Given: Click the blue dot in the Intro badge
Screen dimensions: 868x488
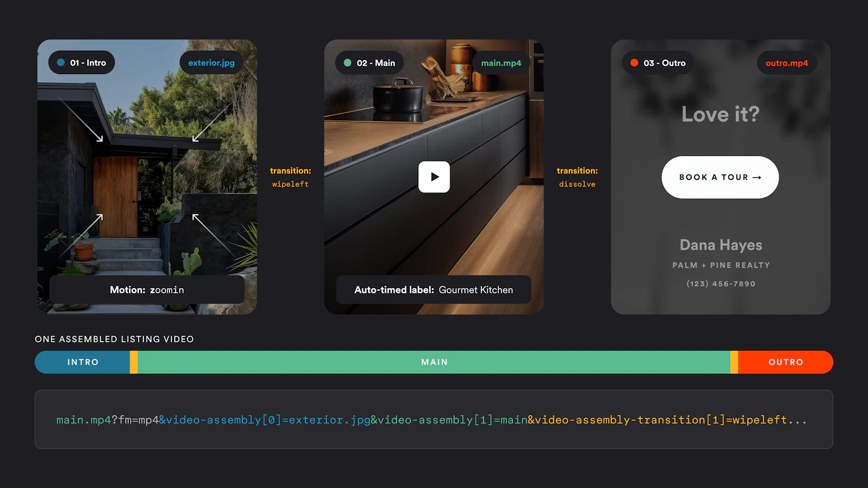Looking at the screenshot, I should pyautogui.click(x=60, y=63).
